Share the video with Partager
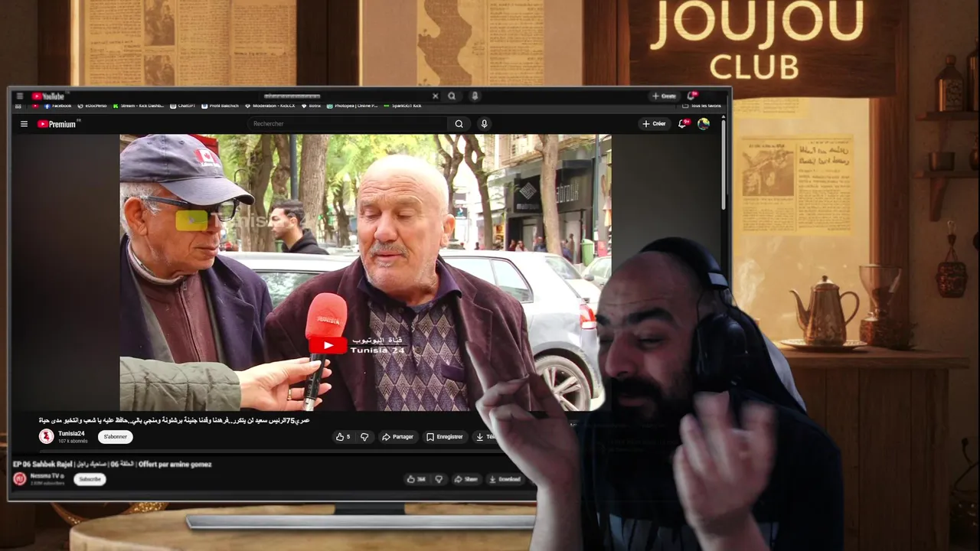This screenshot has width=980, height=551. tap(397, 437)
